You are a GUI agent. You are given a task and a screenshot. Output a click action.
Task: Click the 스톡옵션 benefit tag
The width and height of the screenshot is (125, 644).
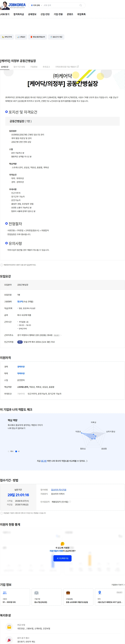pyautogui.click(x=21, y=37)
